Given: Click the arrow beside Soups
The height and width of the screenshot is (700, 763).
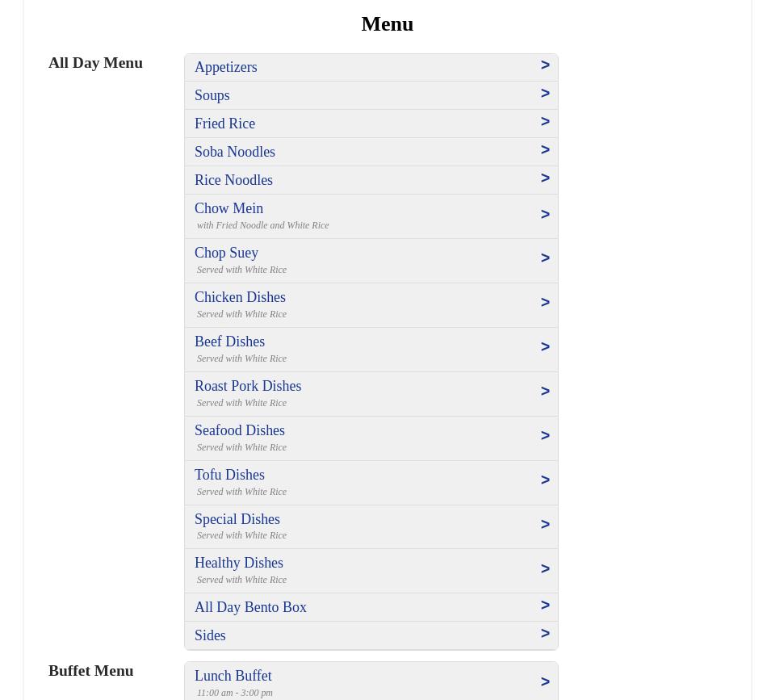Looking at the screenshot, I should pyautogui.click(x=545, y=94).
